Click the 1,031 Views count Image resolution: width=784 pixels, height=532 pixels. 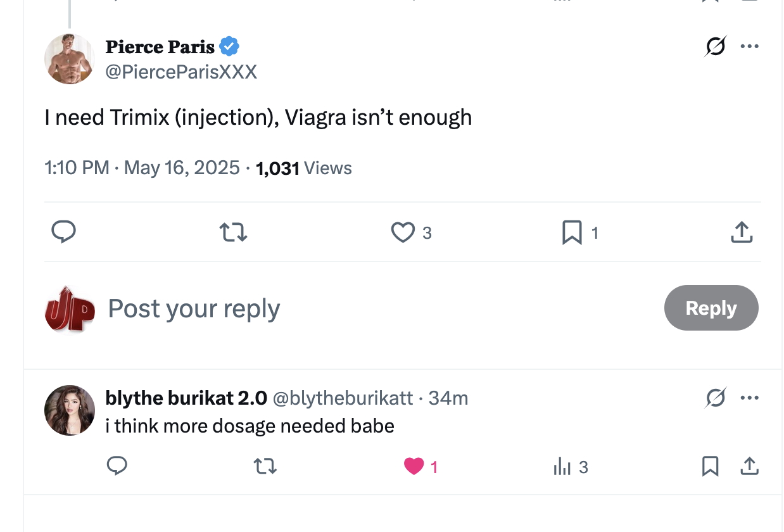click(x=303, y=168)
